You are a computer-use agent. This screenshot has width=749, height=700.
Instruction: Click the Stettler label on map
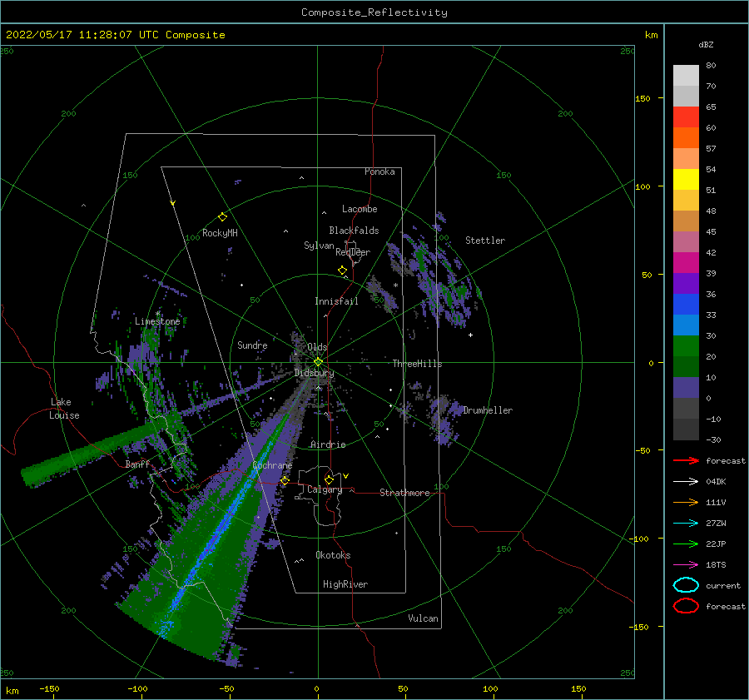point(485,241)
